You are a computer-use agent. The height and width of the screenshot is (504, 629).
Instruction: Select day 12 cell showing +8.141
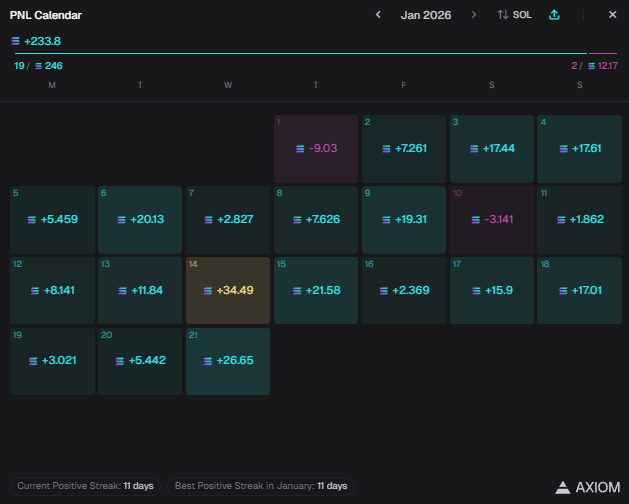click(x=52, y=291)
